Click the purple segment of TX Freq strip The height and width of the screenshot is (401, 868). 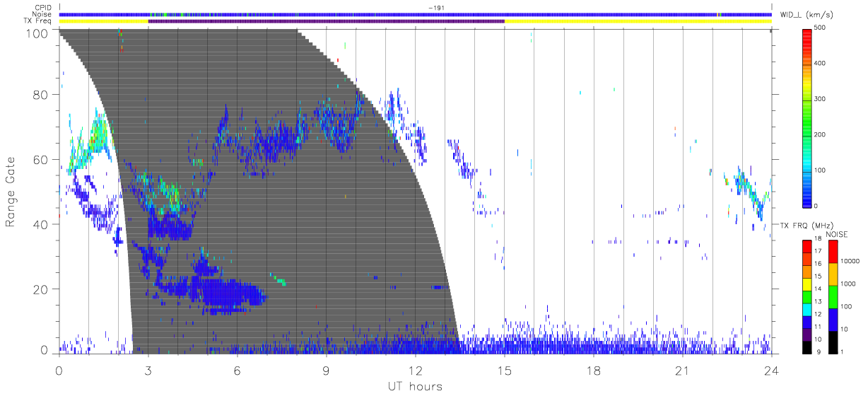pyautogui.click(x=326, y=21)
